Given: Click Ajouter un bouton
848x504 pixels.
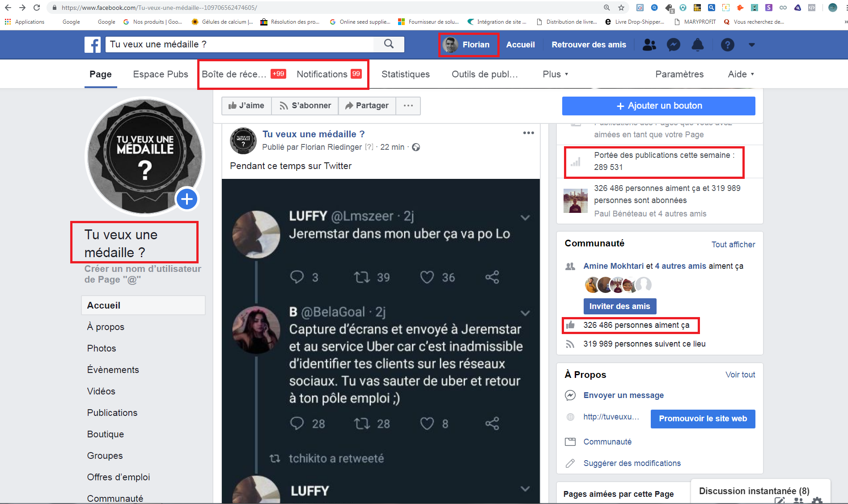Looking at the screenshot, I should [658, 106].
